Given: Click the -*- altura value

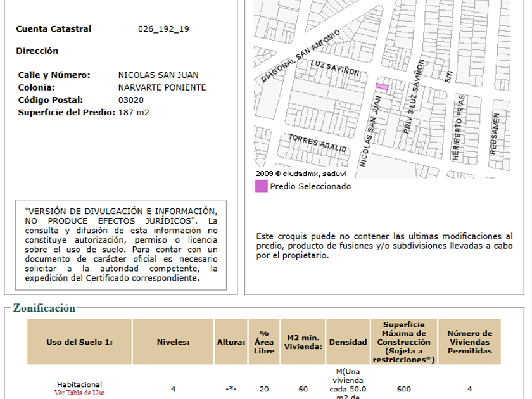Looking at the screenshot, I should (231, 389).
